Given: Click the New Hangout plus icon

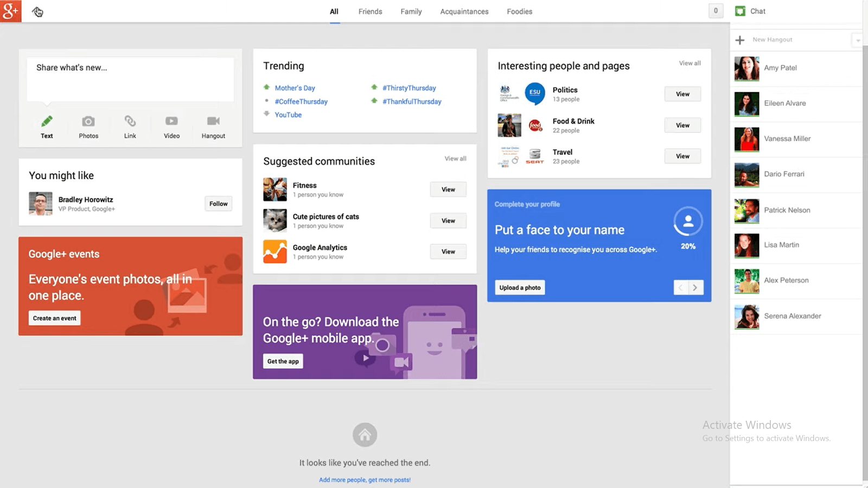Looking at the screenshot, I should pos(739,40).
